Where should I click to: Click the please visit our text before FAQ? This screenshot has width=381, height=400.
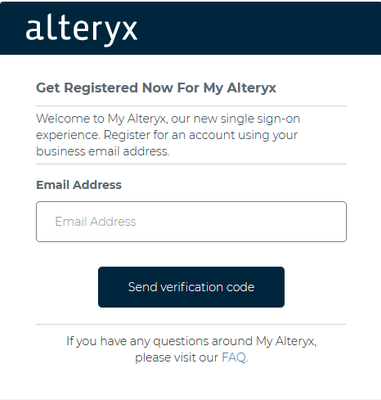[x=177, y=357]
